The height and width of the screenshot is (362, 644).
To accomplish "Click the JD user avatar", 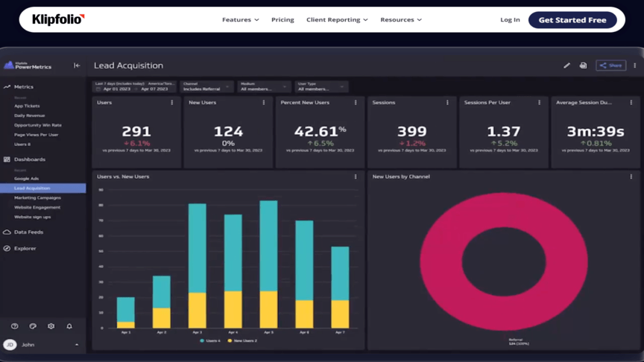I will coord(10,345).
